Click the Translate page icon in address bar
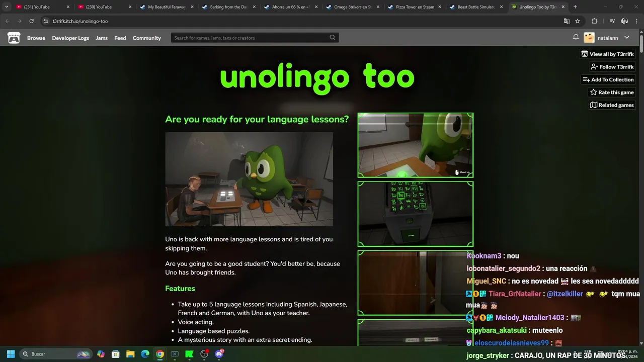The height and width of the screenshot is (362, 644). (x=567, y=21)
